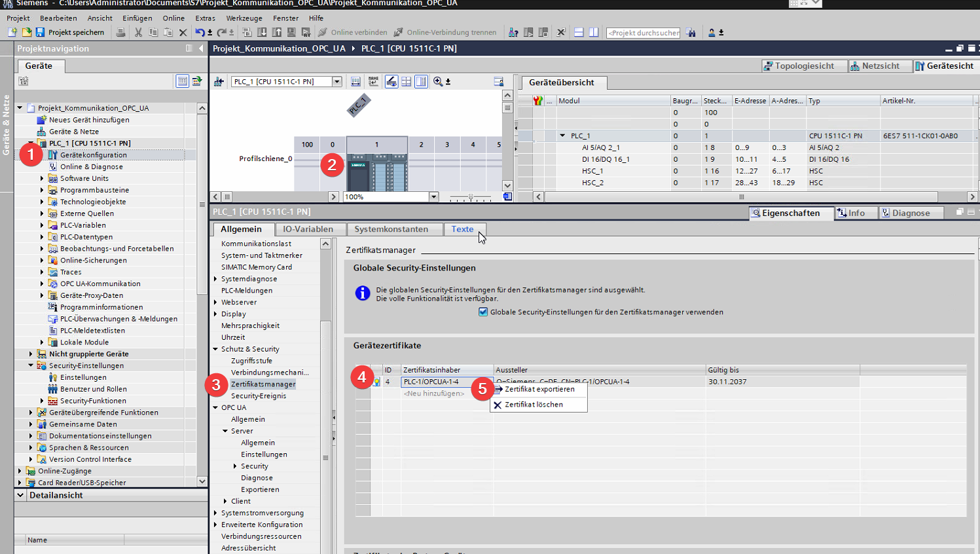Click the copy icon in the toolbar
The image size is (980, 554).
pyautogui.click(x=153, y=32)
